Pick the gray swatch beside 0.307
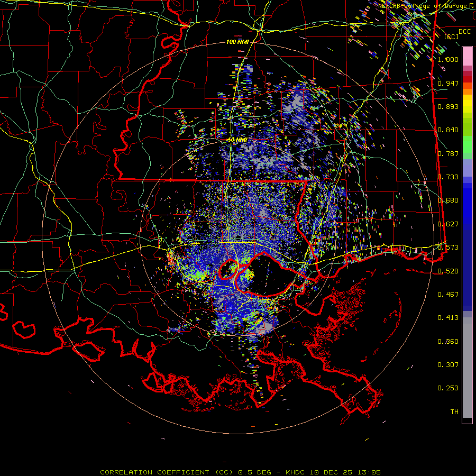This screenshot has width=476, height=476. click(x=467, y=368)
